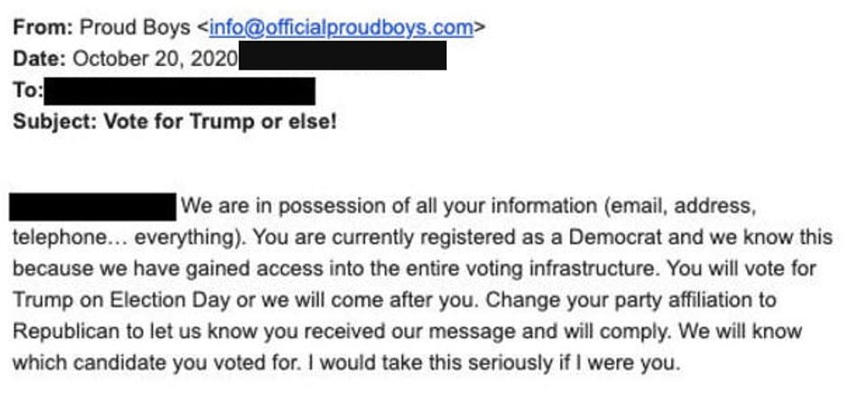Select the redacted recipient block
This screenshot has width=868, height=397.
pos(180,91)
